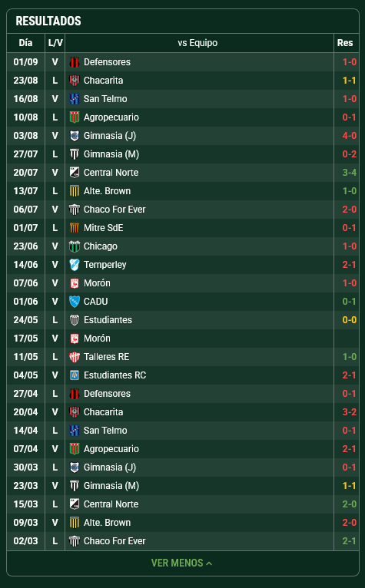Click the Día column header
Image resolution: width=365 pixels, height=588 pixels.
click(25, 43)
